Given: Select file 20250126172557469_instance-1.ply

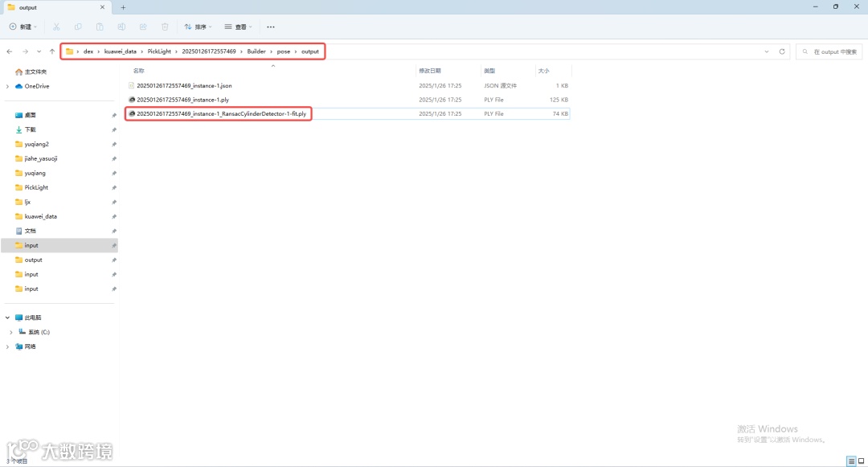Looking at the screenshot, I should (x=182, y=100).
